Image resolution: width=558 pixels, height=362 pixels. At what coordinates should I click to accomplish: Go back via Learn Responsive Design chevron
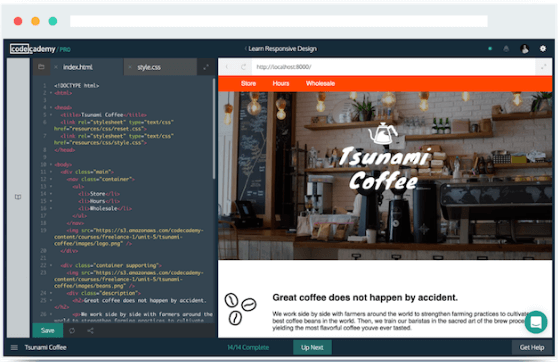coord(246,49)
